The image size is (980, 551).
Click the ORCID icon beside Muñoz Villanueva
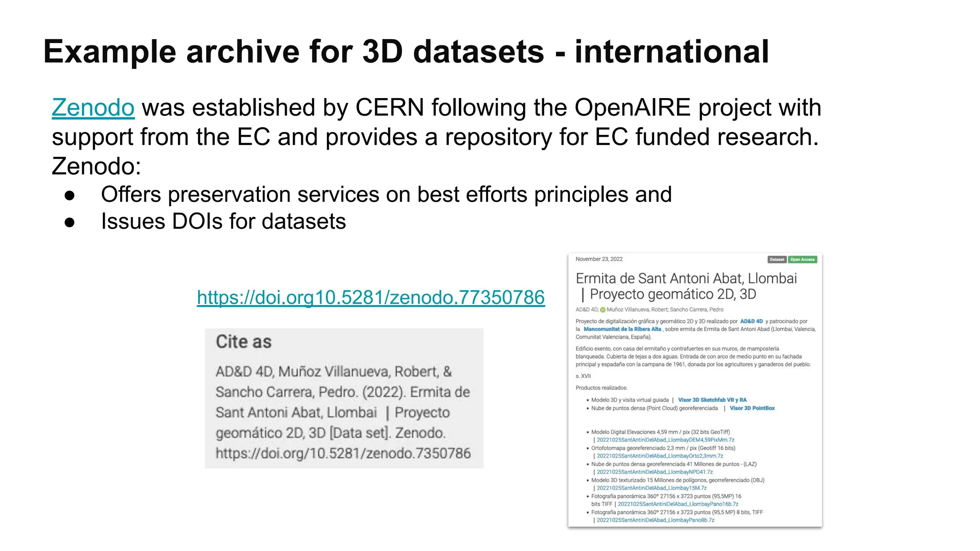[603, 310]
